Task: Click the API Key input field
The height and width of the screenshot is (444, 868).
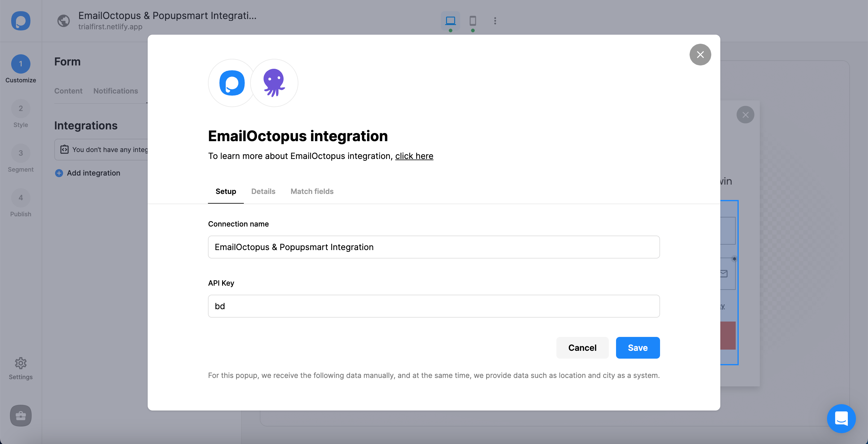Action: click(x=434, y=306)
